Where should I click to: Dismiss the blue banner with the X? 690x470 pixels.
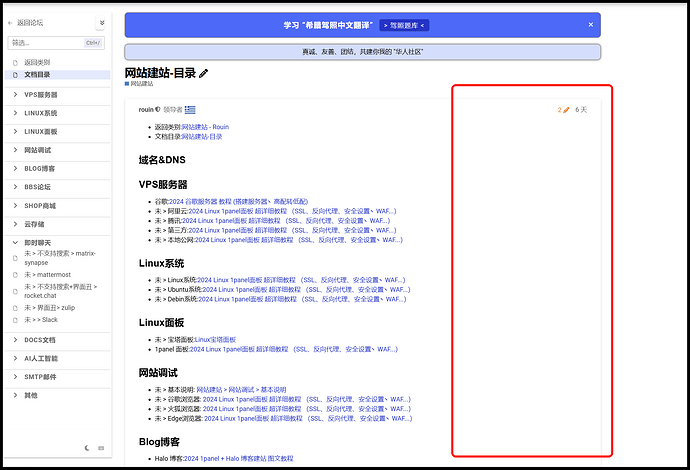click(591, 25)
